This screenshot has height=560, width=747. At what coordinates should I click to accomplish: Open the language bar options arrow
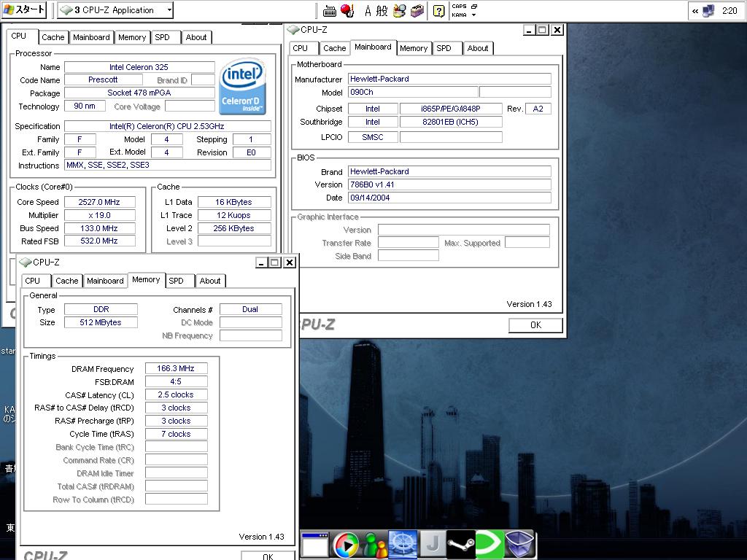pyautogui.click(x=474, y=15)
